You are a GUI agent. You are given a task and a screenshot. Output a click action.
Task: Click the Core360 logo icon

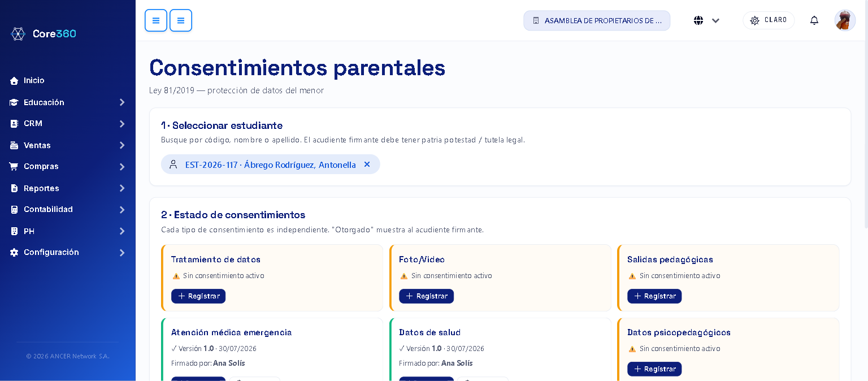coord(18,34)
